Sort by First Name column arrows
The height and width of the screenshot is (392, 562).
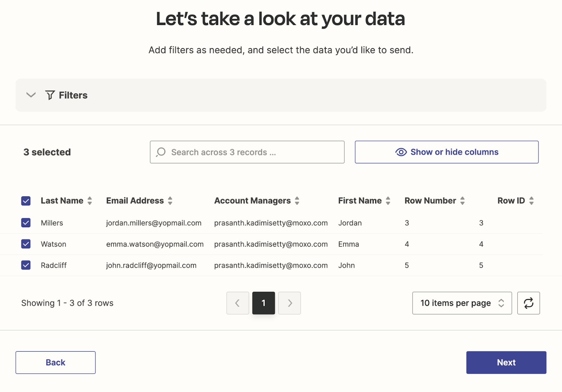click(388, 201)
